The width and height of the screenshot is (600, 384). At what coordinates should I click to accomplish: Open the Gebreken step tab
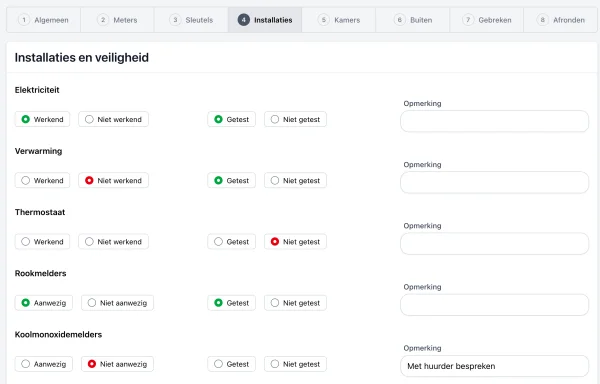point(486,20)
